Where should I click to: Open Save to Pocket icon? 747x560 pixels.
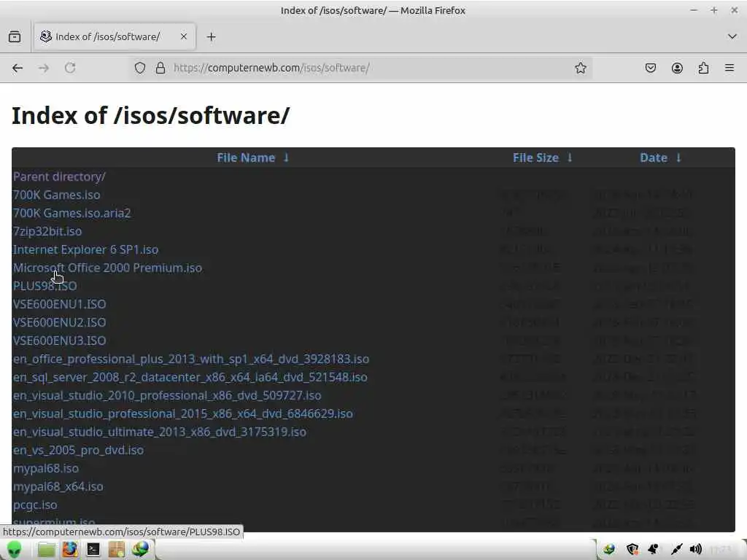(x=650, y=68)
